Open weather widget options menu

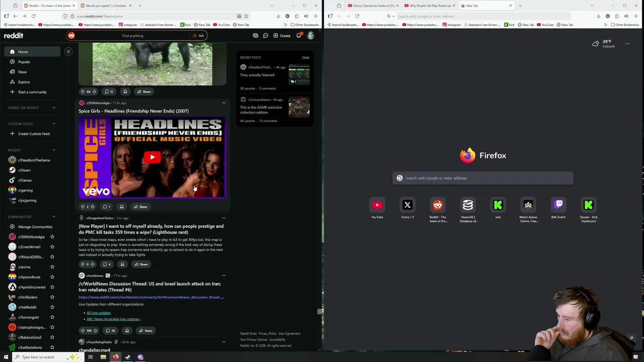click(627, 44)
